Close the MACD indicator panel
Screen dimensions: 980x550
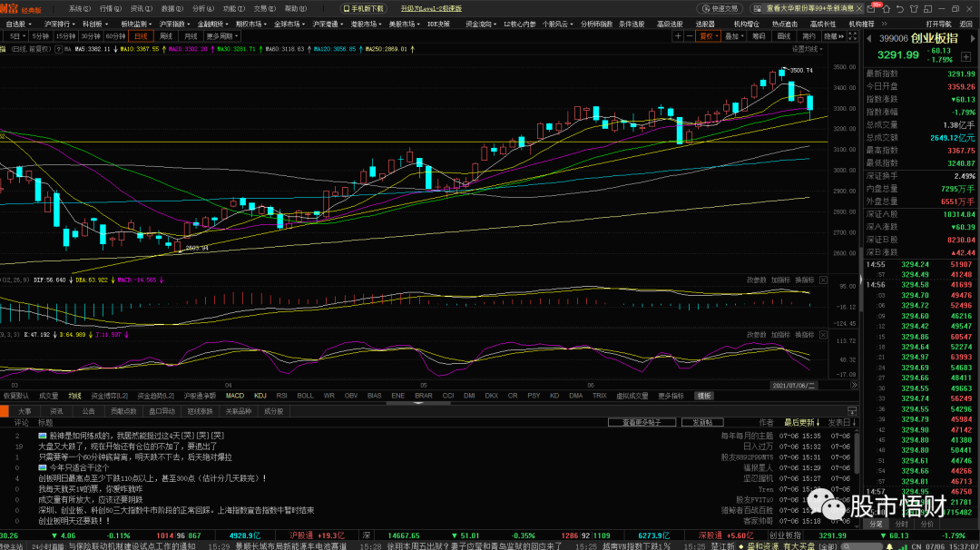click(x=823, y=280)
